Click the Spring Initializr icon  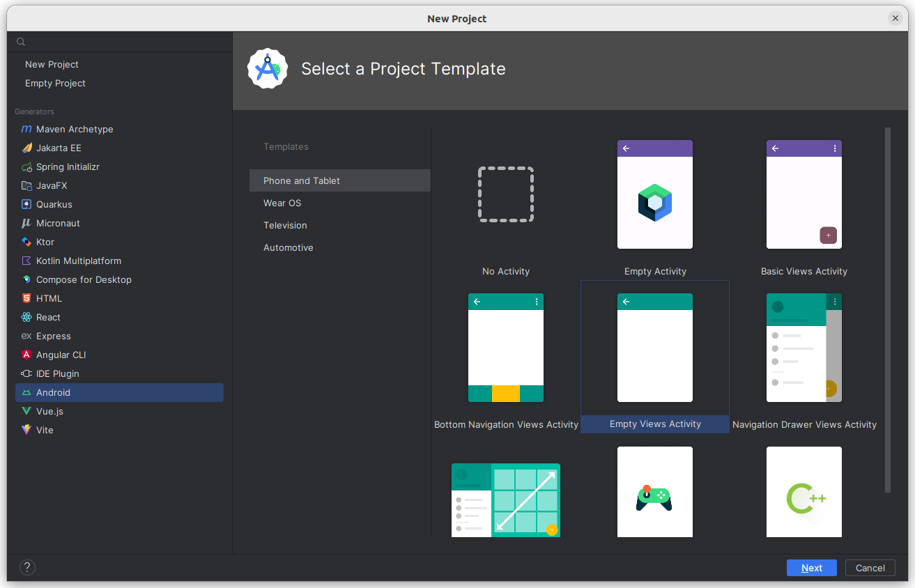tap(26, 167)
